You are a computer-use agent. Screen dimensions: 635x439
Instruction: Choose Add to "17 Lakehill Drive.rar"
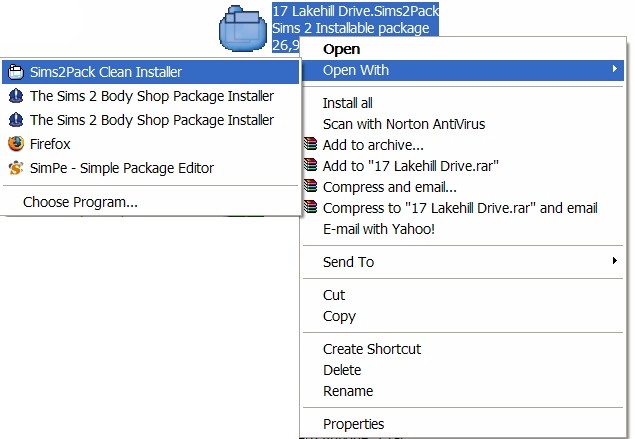[411, 166]
